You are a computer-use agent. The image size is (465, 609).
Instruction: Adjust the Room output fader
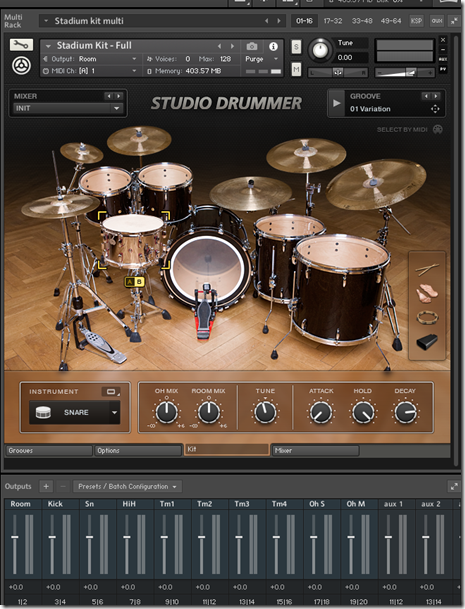point(15,537)
